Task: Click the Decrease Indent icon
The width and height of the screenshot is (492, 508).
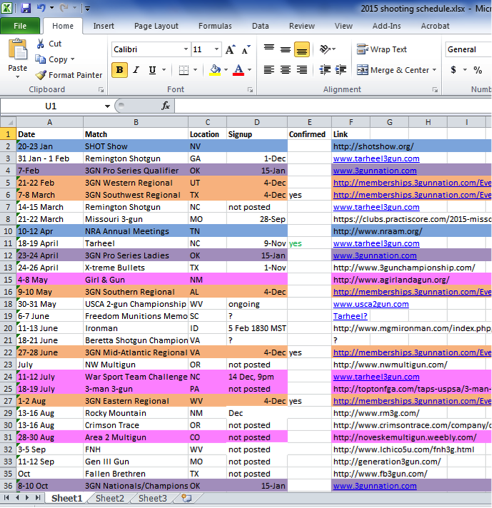Action: coord(325,70)
